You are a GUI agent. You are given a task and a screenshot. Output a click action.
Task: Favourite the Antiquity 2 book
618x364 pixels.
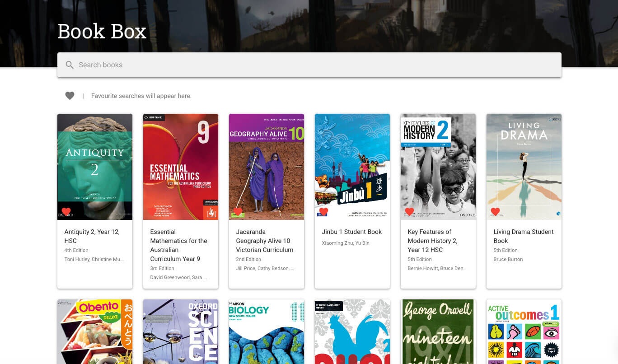click(x=66, y=211)
